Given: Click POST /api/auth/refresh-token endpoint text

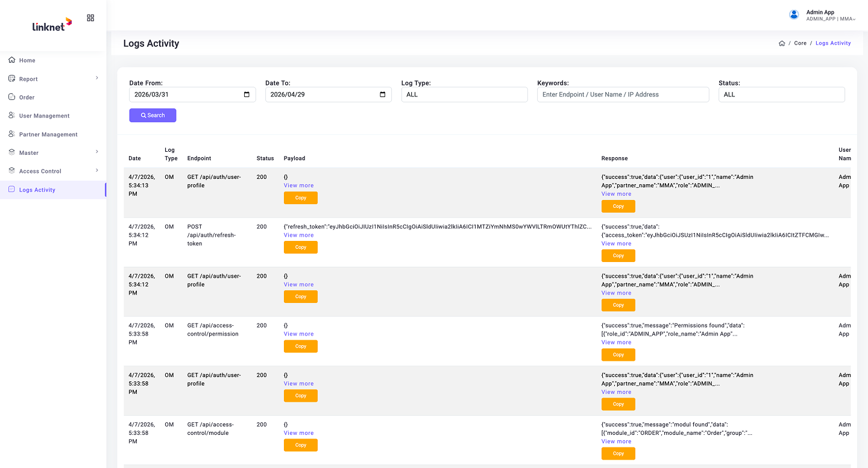Looking at the screenshot, I should click(x=212, y=235).
